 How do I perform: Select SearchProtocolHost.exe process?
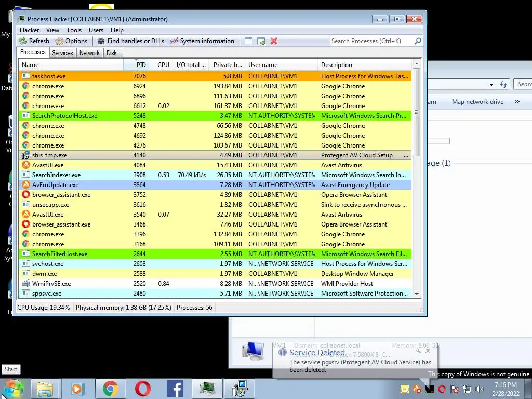pyautogui.click(x=215, y=116)
